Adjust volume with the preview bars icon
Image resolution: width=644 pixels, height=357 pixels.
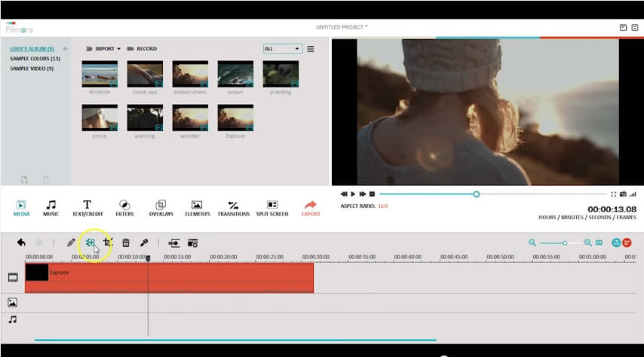point(633,194)
